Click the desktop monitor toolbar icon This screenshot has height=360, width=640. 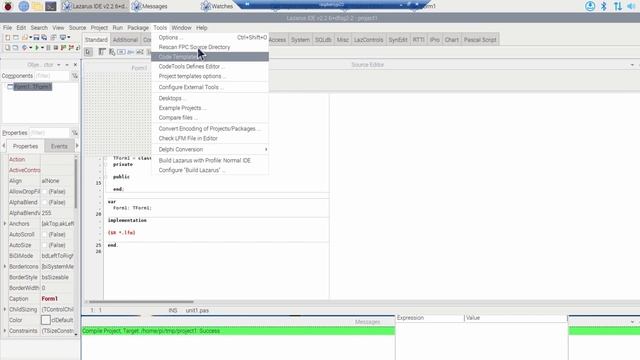click(x=63, y=38)
